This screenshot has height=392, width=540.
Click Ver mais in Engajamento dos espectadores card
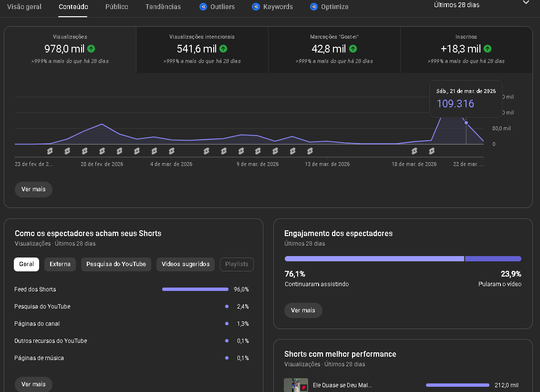(x=303, y=310)
